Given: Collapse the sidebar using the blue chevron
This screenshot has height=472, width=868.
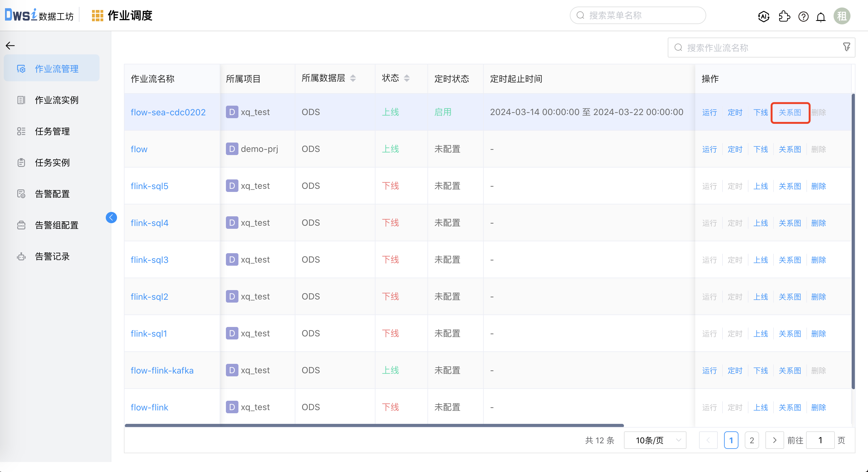Looking at the screenshot, I should 111,218.
